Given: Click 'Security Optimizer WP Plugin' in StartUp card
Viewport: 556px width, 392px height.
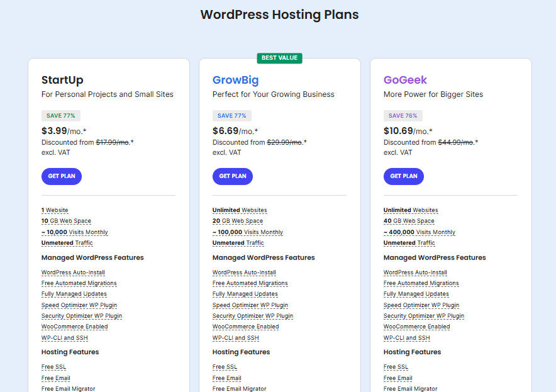Looking at the screenshot, I should click(82, 316).
